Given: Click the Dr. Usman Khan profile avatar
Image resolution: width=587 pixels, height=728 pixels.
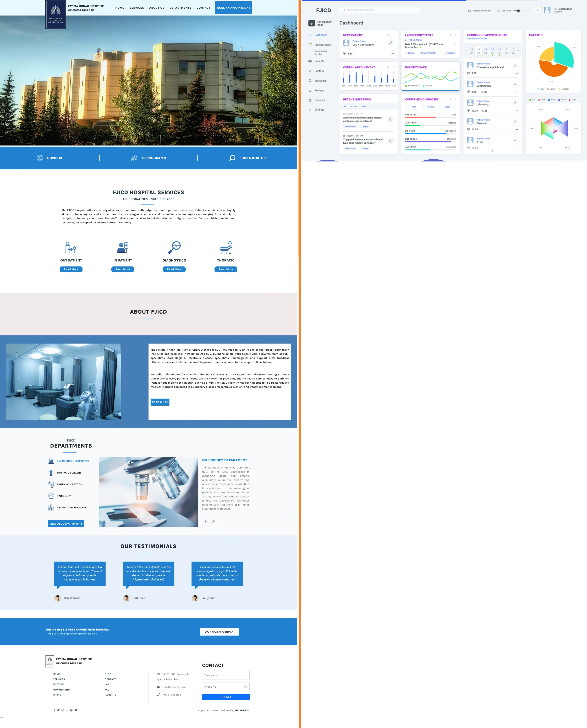Looking at the screenshot, I should click(547, 10).
